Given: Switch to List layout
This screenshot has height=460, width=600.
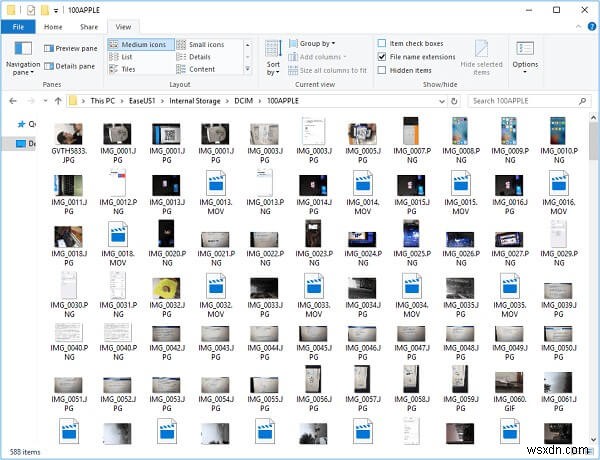Looking at the screenshot, I should 121,57.
